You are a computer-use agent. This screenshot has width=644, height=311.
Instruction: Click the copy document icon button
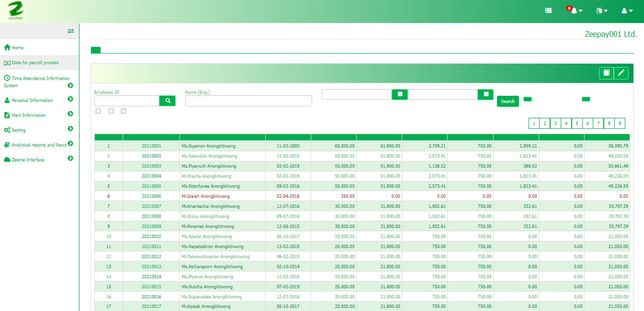(606, 73)
